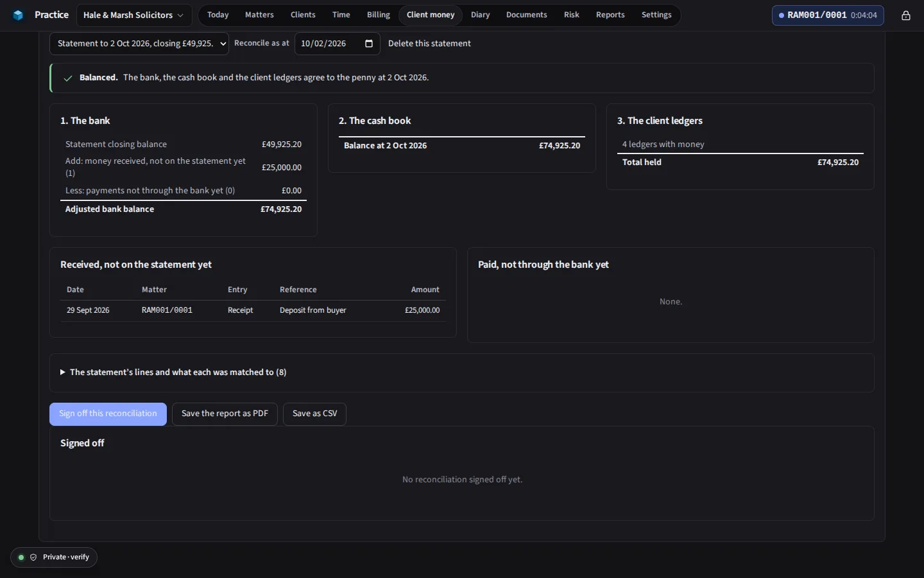Open the calendar picker in the date field
The image size is (924, 578).
pyautogui.click(x=369, y=44)
